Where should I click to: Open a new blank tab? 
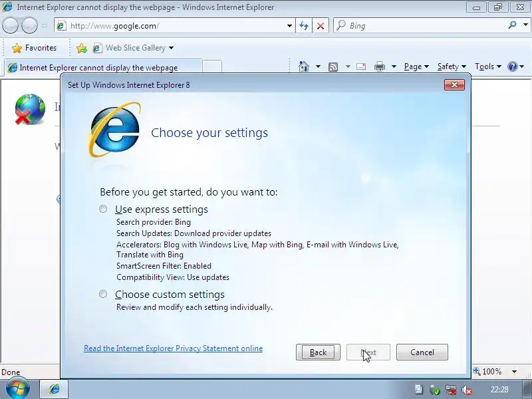click(212, 67)
